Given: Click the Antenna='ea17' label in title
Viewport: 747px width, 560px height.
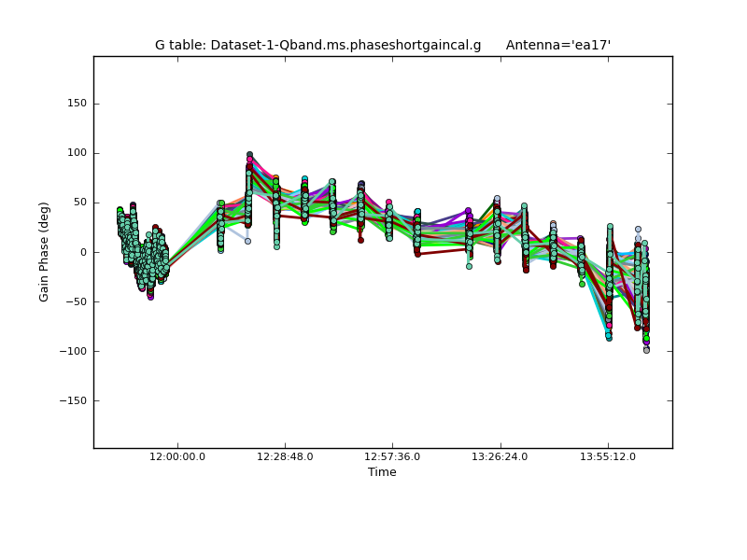Looking at the screenshot, I should tap(558, 45).
